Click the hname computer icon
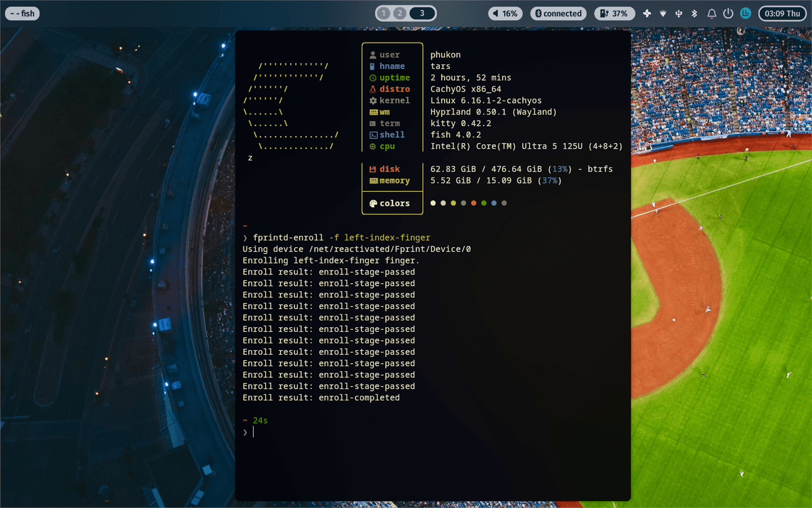The width and height of the screenshot is (812, 508). (372, 66)
